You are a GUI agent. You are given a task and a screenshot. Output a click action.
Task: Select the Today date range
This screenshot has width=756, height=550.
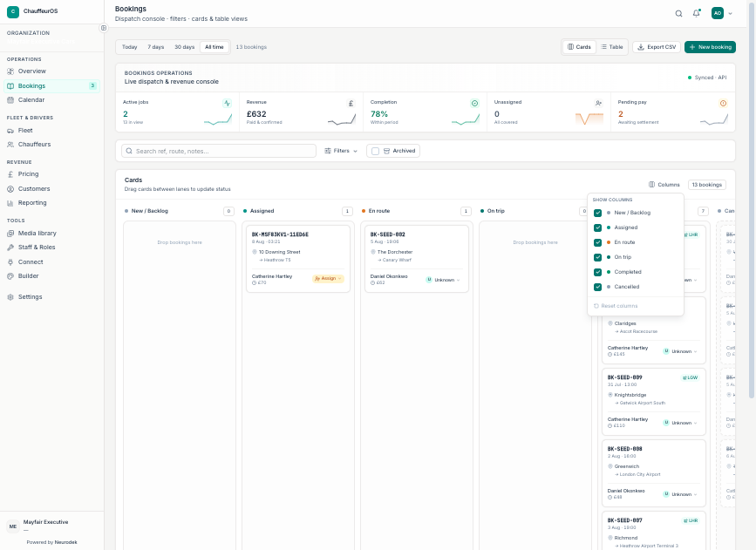[x=129, y=47]
